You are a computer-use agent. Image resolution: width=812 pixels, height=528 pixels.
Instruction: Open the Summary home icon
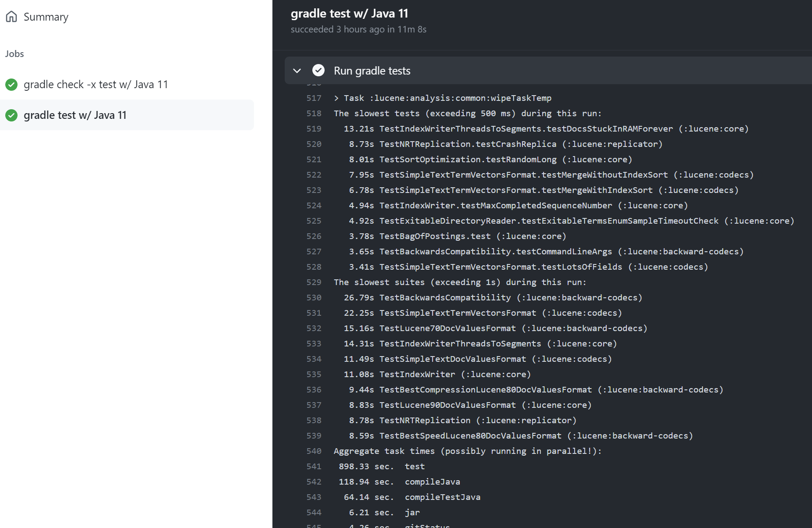pyautogui.click(x=11, y=17)
